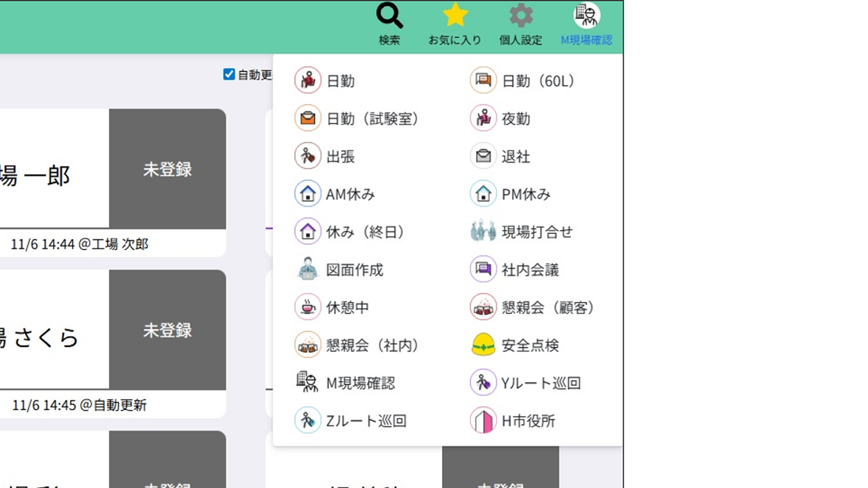This screenshot has height=488, width=868.
Task: Click 未登録 button for 一郎
Action: 167,169
